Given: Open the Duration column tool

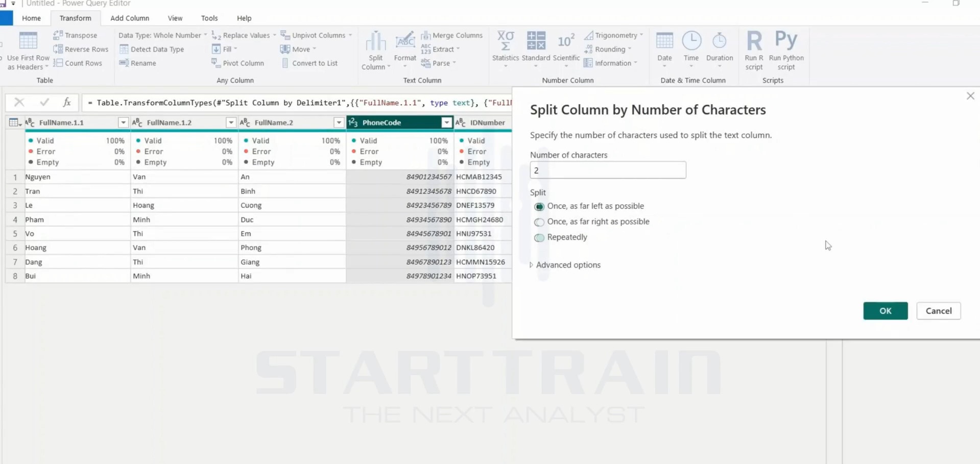Looking at the screenshot, I should tap(720, 50).
